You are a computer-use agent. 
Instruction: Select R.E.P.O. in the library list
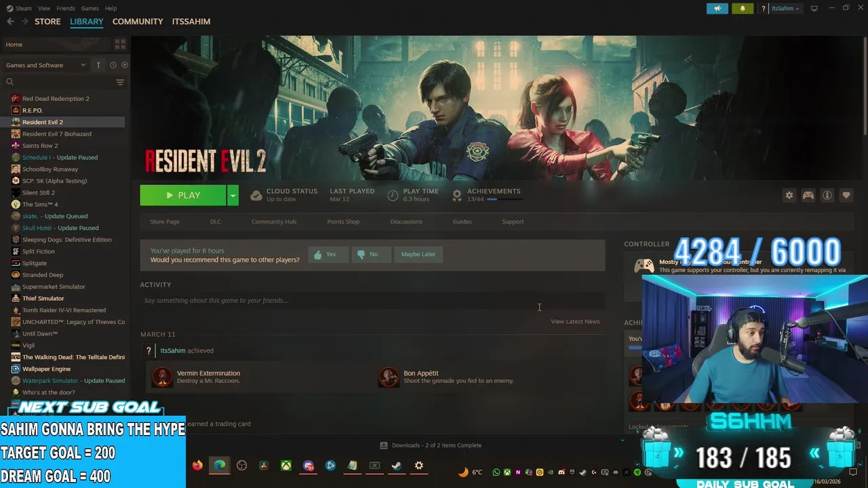pyautogui.click(x=33, y=110)
